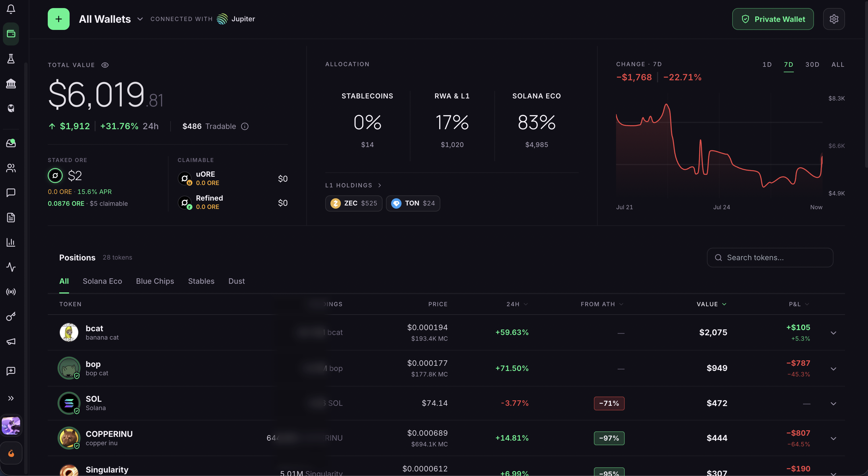Open the users group icon in sidebar

click(11, 168)
